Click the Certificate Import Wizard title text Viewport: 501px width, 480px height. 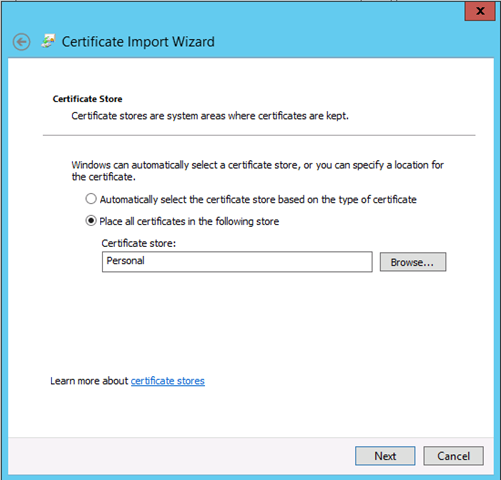[138, 42]
